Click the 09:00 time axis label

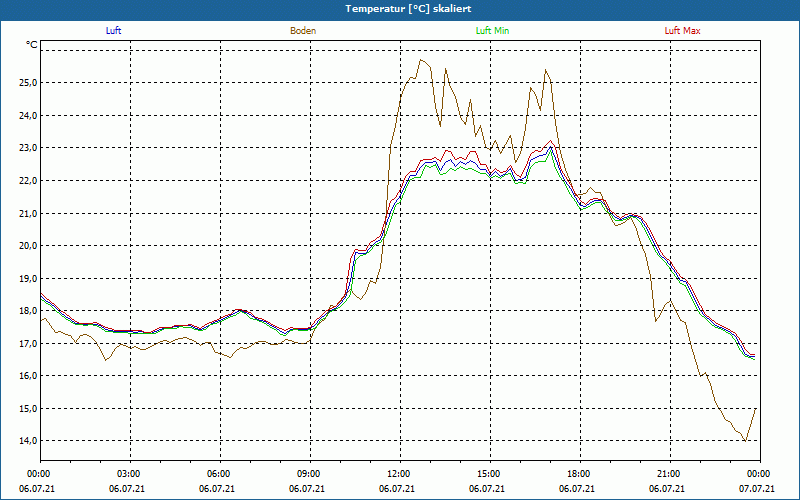click(x=310, y=473)
